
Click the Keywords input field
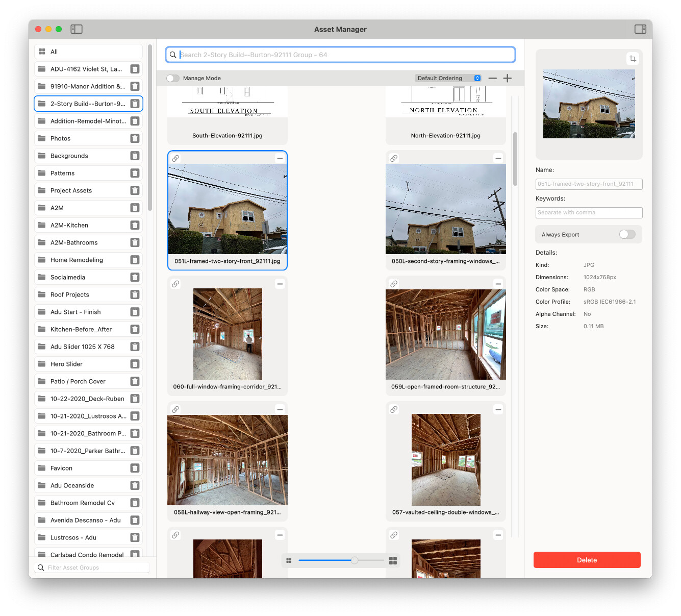[x=589, y=212]
